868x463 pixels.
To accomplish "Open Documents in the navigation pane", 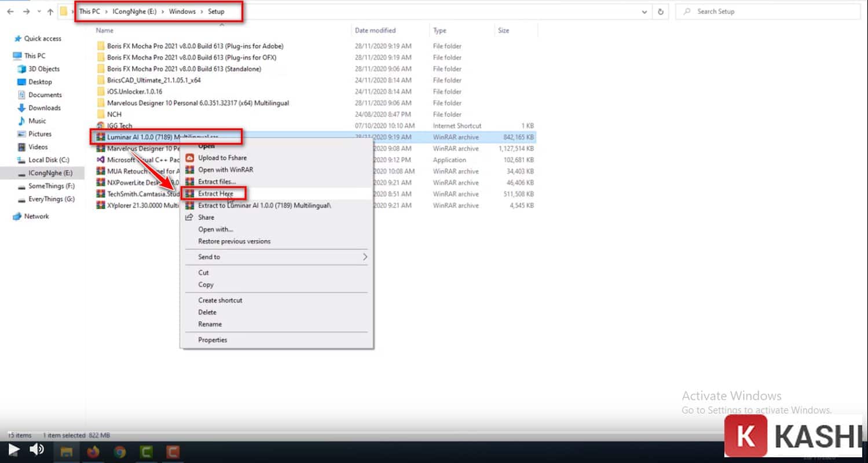I will [45, 95].
